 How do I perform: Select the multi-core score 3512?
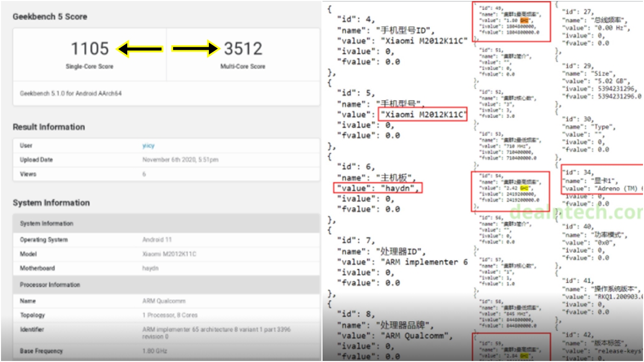(243, 49)
